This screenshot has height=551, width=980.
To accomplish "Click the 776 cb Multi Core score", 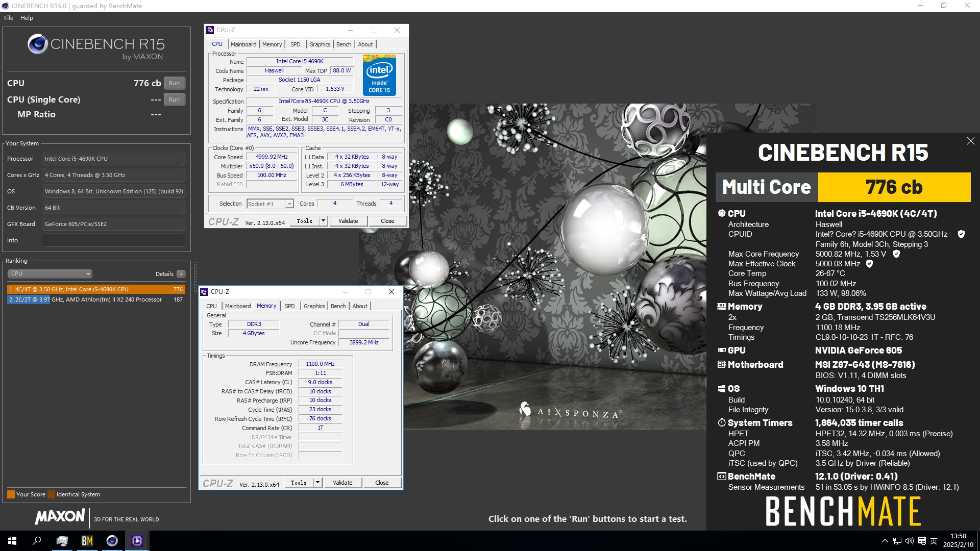I will coord(894,187).
